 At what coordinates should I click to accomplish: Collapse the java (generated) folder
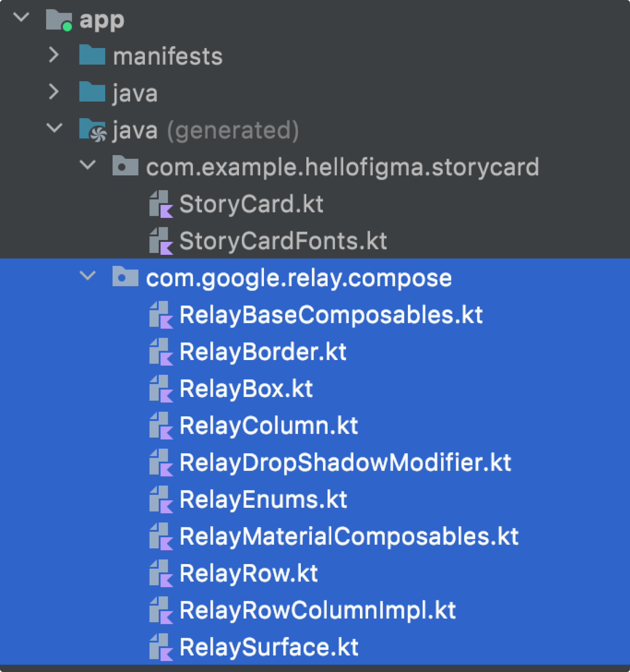click(x=54, y=128)
